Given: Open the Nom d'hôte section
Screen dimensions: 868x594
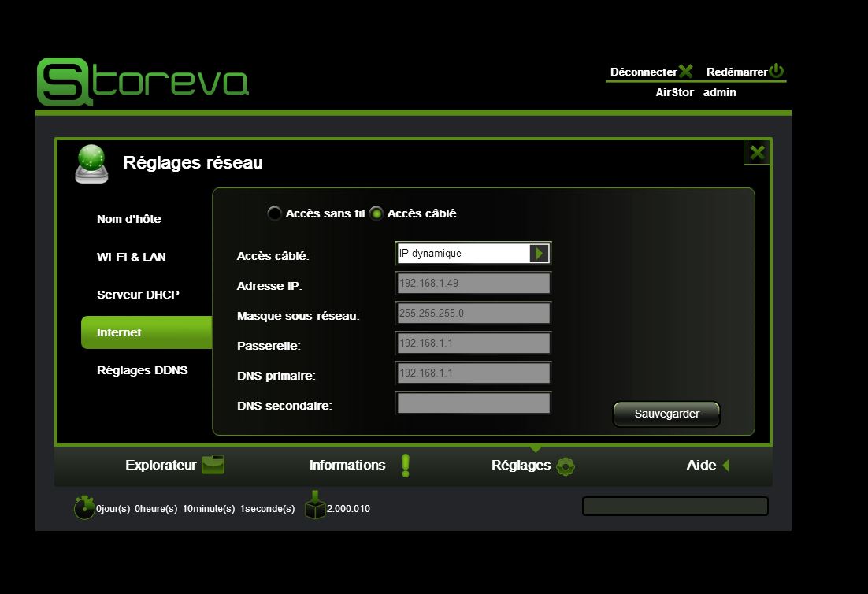Looking at the screenshot, I should (x=128, y=219).
